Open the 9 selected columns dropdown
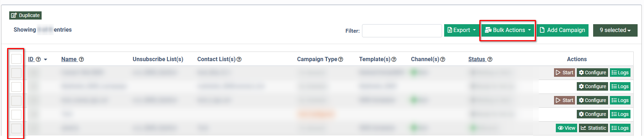The height and width of the screenshot is (139, 644). click(615, 30)
